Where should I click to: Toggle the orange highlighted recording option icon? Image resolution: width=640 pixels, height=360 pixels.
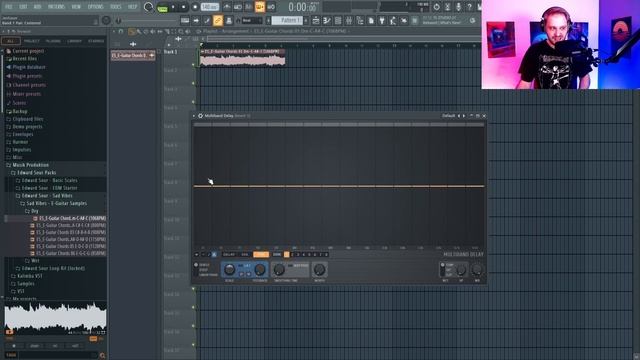tap(260, 7)
